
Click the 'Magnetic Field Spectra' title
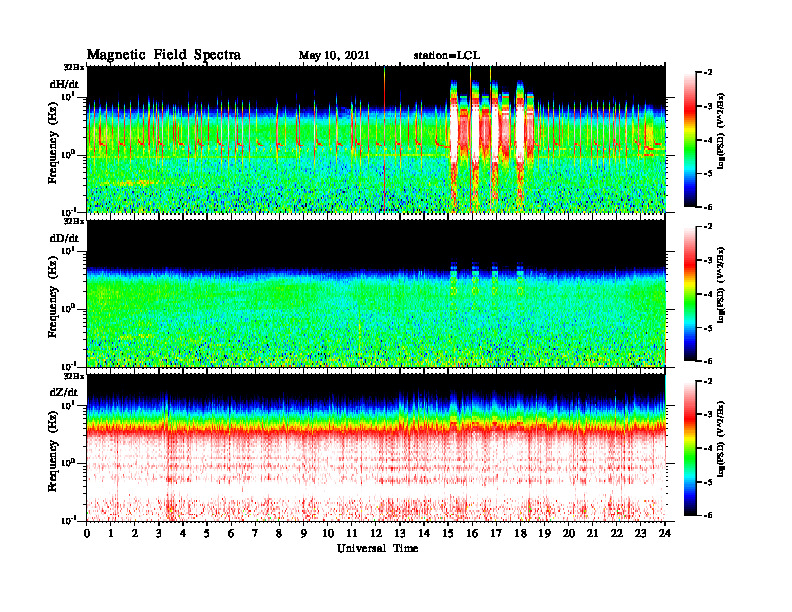coord(164,55)
